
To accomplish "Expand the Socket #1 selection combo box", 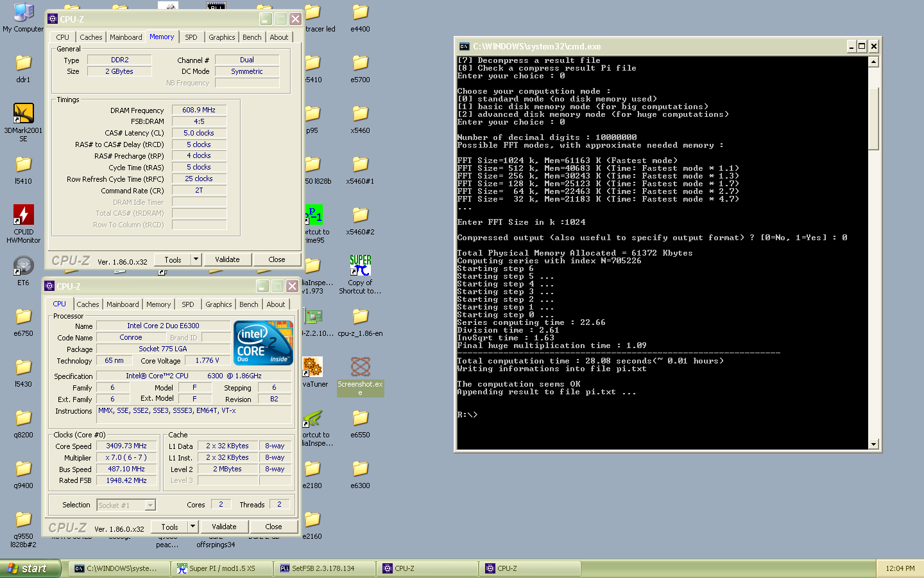I will point(126,505).
